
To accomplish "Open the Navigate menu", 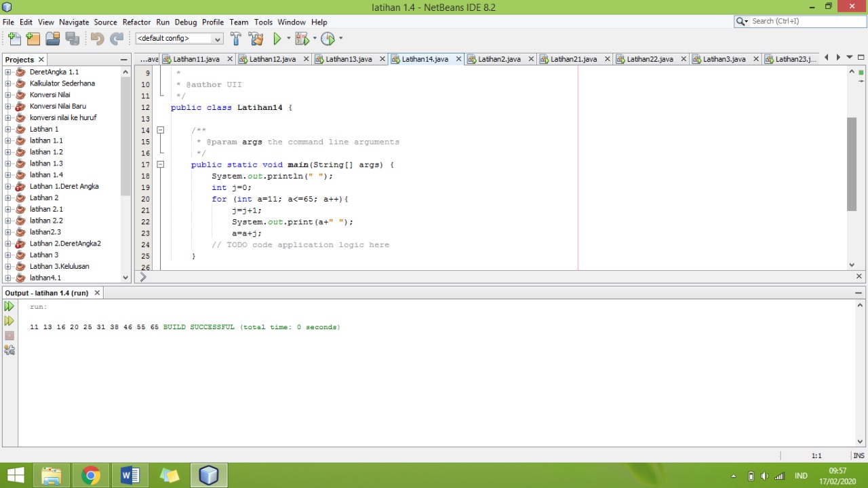I will click(x=74, y=22).
